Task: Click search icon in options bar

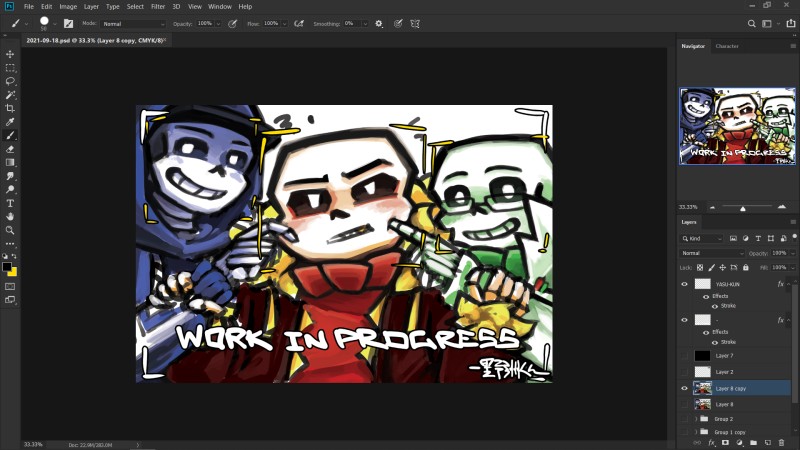Action: pos(751,23)
